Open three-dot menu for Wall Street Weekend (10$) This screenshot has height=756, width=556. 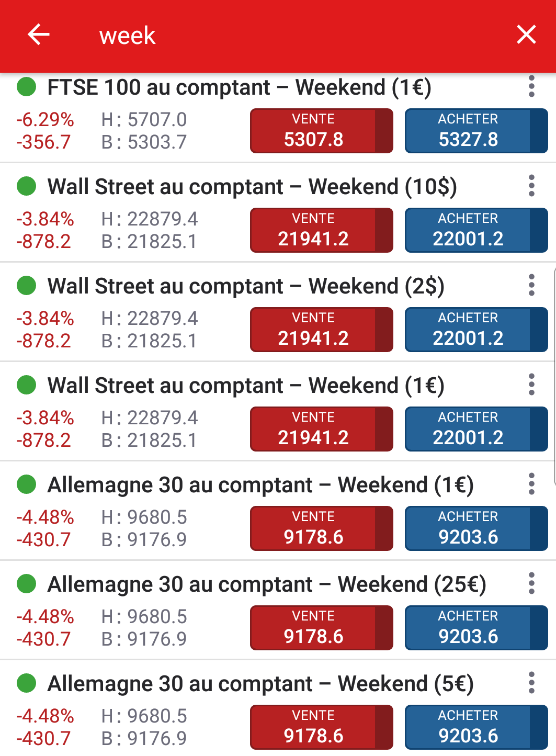[531, 186]
